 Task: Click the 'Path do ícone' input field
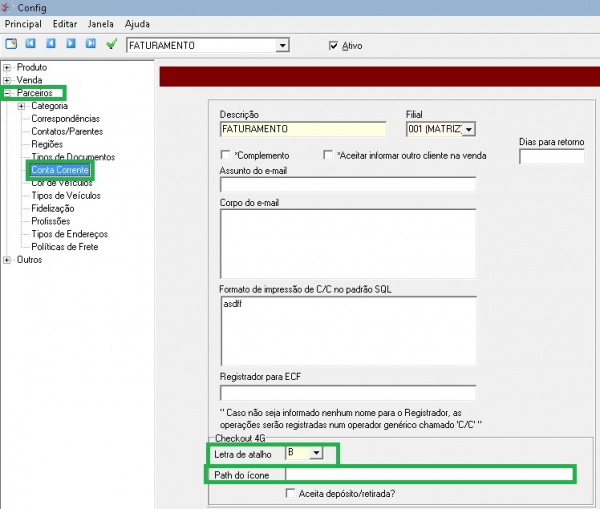pos(430,473)
